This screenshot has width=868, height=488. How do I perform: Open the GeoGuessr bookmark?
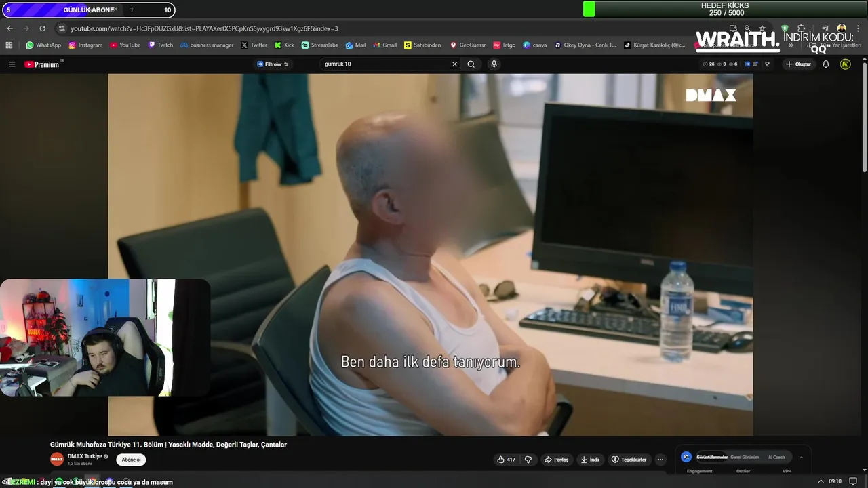pyautogui.click(x=468, y=45)
